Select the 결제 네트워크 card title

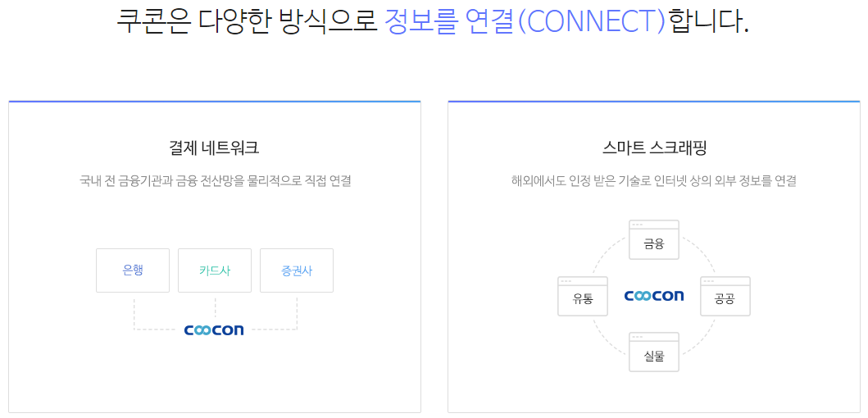pos(214,148)
